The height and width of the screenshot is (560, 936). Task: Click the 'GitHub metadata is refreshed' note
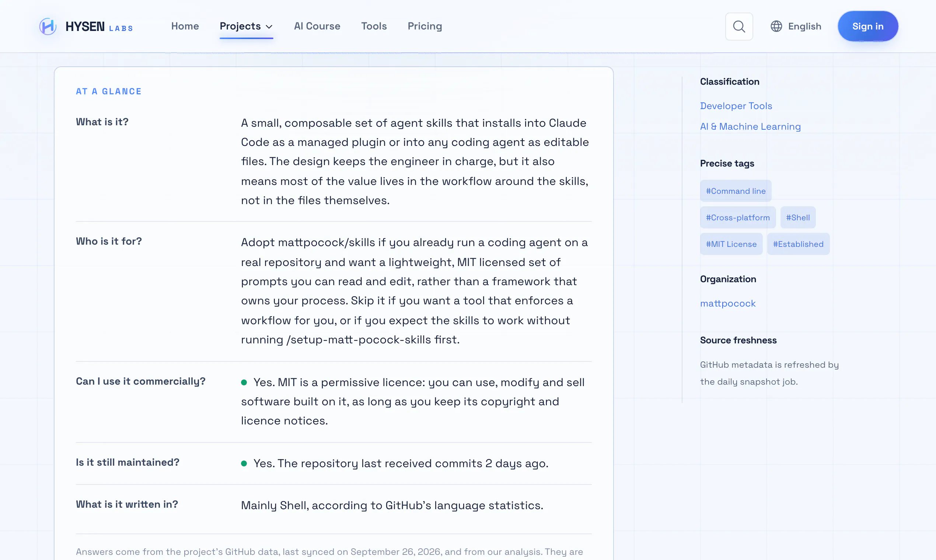[x=769, y=373]
